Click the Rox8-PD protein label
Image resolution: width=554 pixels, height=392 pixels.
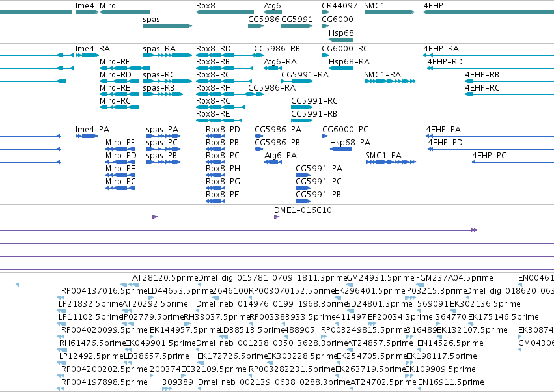coord(223,130)
